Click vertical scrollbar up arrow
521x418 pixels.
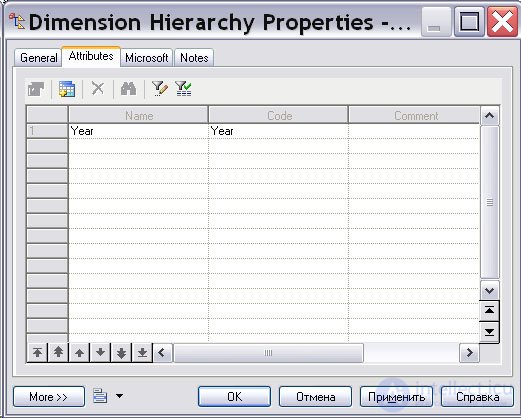pyautogui.click(x=489, y=116)
